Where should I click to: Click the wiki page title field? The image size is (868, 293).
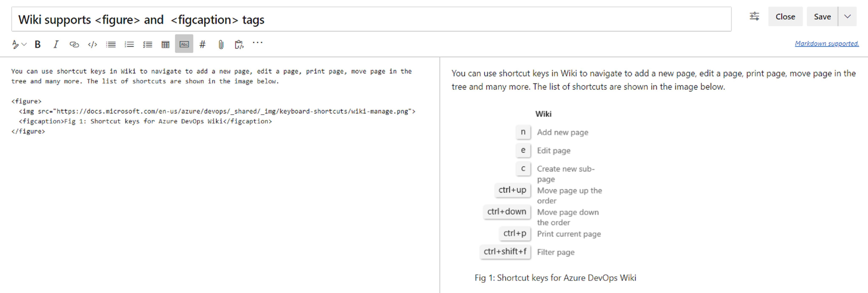371,19
